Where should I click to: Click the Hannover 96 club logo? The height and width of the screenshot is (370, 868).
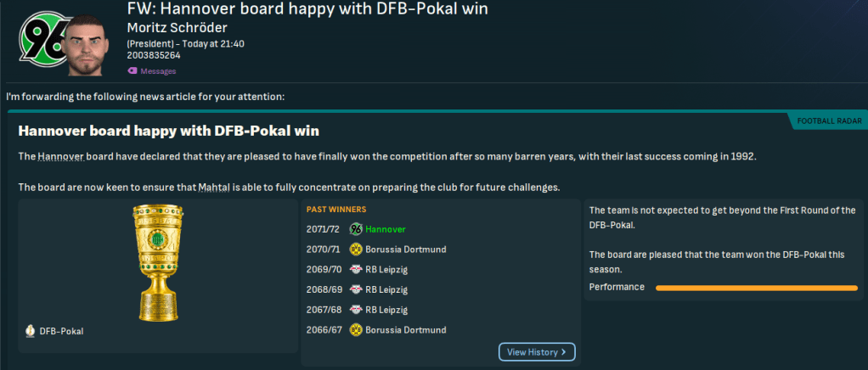pos(38,40)
